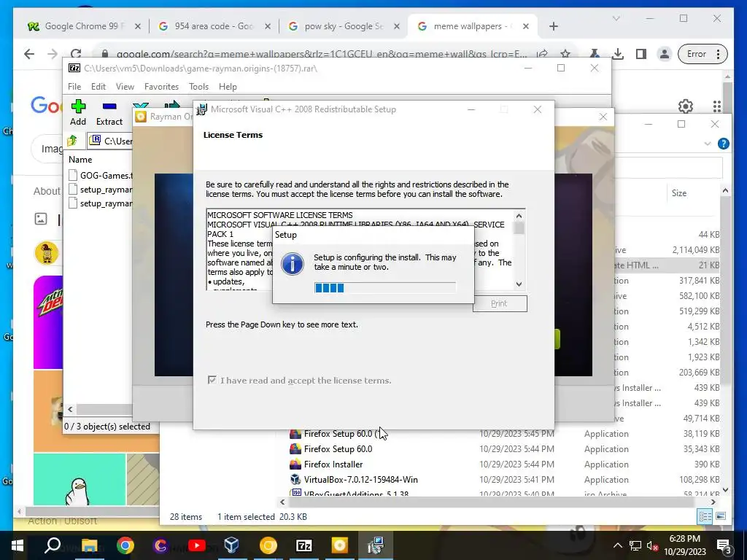Open taskbar search magnifier

pyautogui.click(x=53, y=545)
